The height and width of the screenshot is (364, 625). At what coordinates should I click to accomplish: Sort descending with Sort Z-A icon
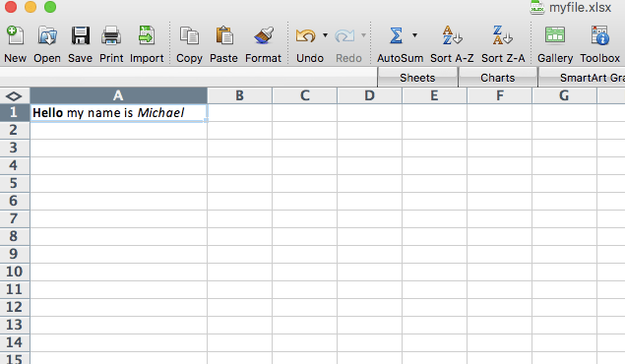click(x=502, y=35)
